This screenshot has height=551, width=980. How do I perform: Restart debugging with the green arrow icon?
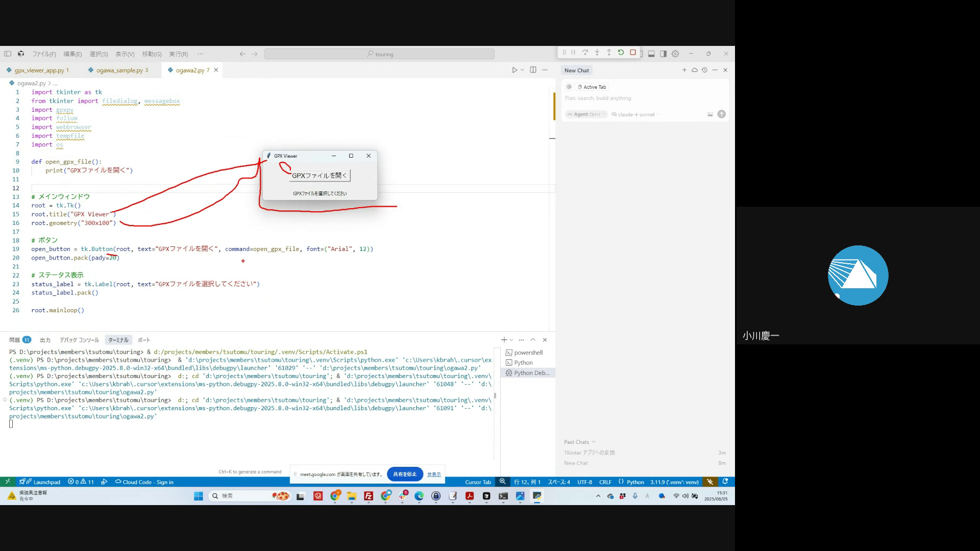[x=621, y=53]
